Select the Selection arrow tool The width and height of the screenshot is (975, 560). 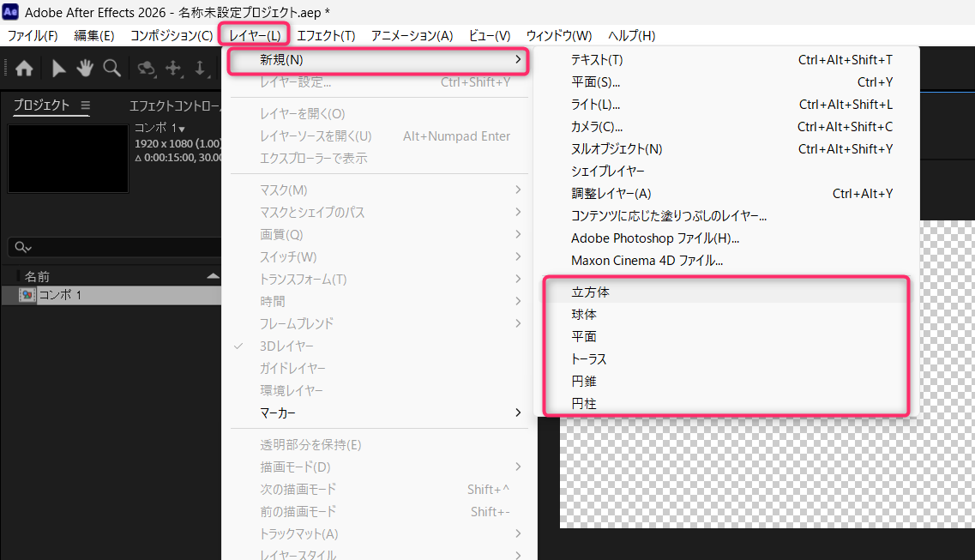click(58, 69)
